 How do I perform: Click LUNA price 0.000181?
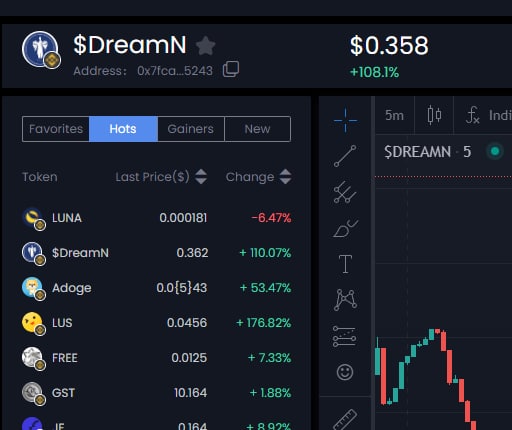[x=183, y=218]
